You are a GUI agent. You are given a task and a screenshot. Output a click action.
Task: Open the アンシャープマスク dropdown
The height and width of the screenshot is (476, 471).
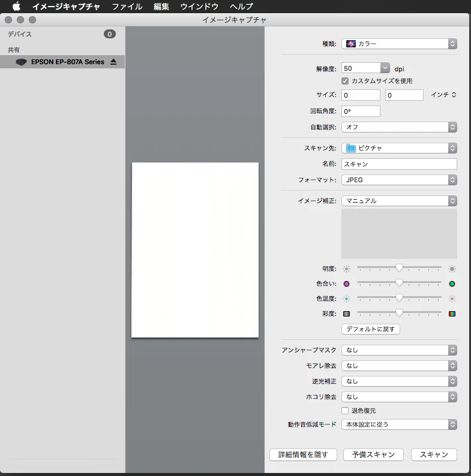399,350
